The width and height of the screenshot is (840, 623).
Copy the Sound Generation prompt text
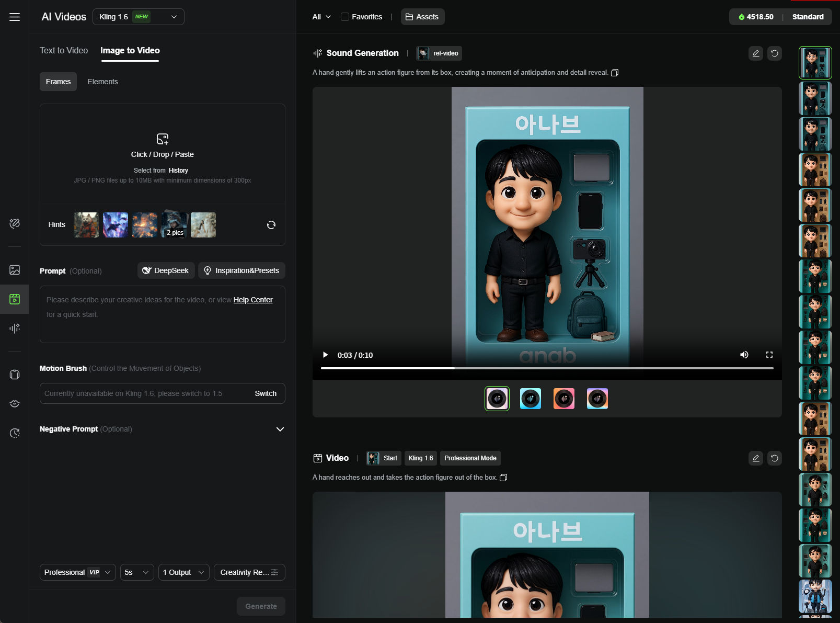(615, 73)
